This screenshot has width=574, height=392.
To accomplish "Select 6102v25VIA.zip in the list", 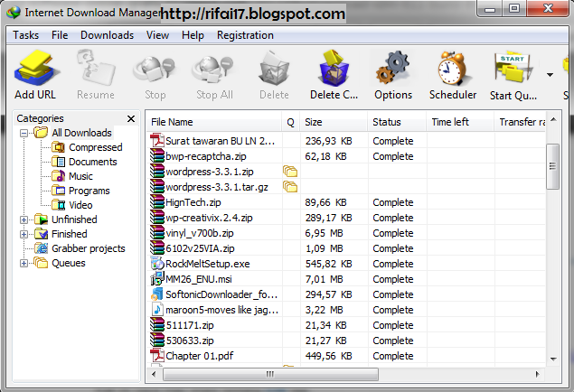I will pyautogui.click(x=200, y=248).
